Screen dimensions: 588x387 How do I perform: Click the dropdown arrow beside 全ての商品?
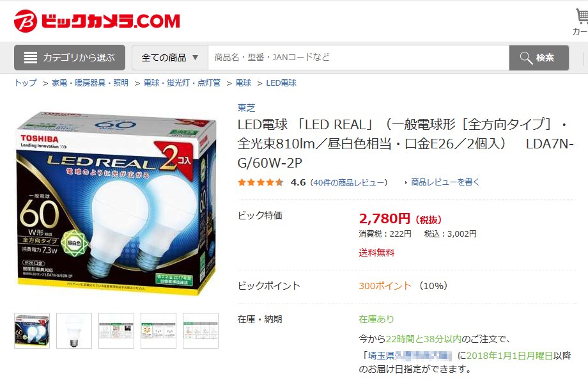tap(195, 58)
